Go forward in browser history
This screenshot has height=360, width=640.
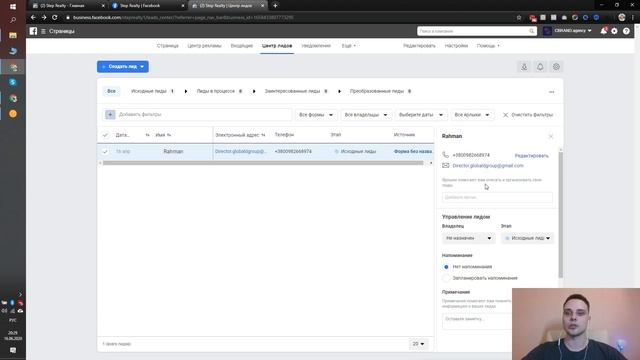click(x=44, y=18)
